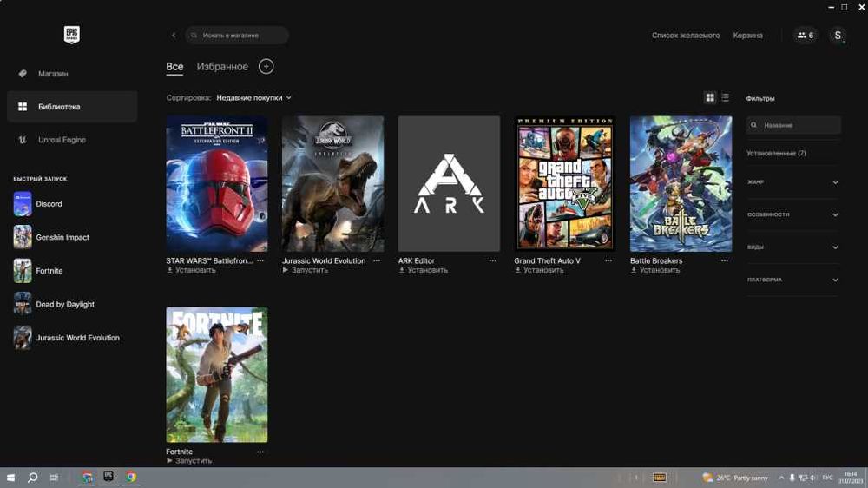Open the friends list icon showing 6
The height and width of the screenshot is (488, 868).
click(x=805, y=35)
